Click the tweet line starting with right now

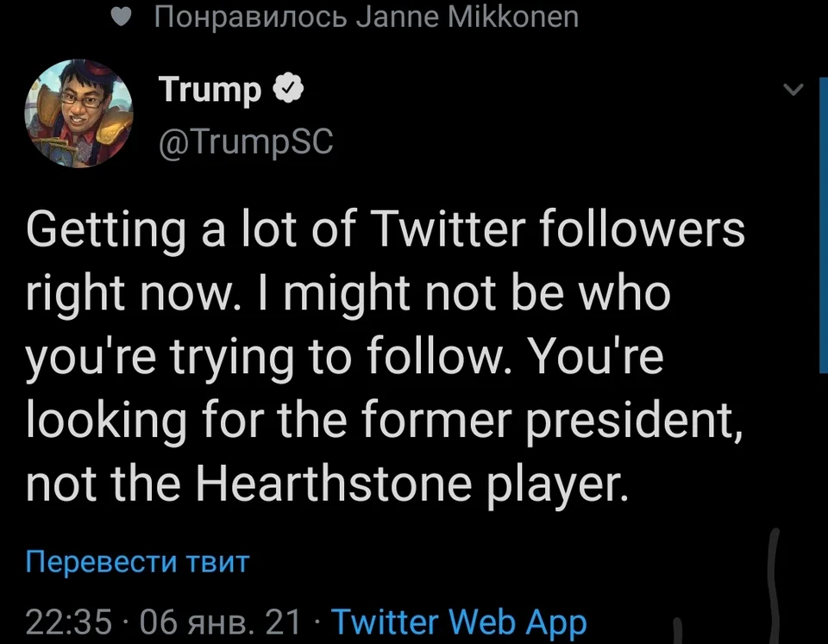(348, 296)
